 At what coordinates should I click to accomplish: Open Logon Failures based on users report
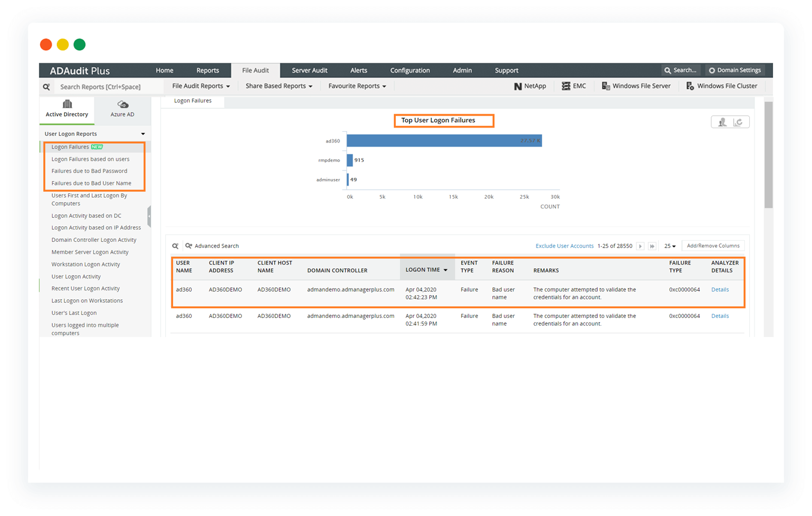click(x=90, y=159)
